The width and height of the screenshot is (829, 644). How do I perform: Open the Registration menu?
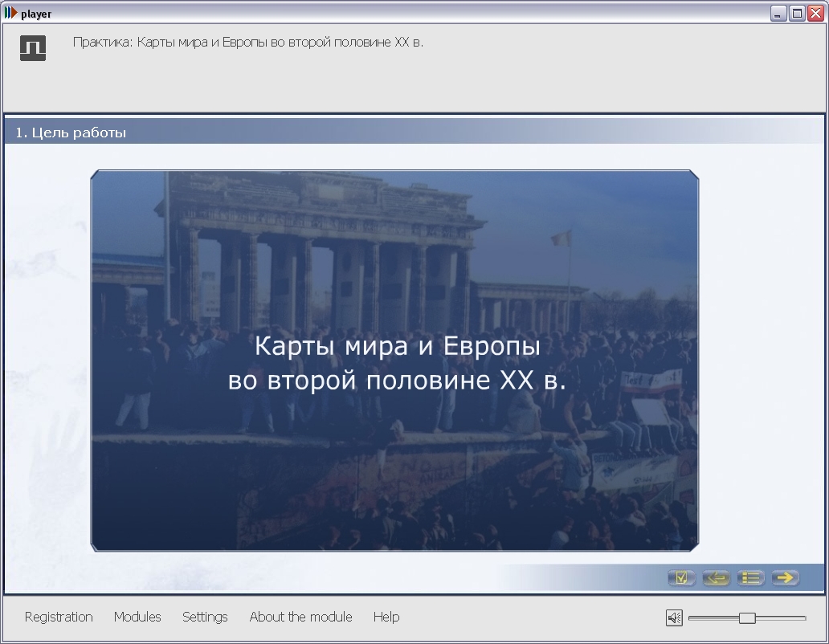click(x=59, y=617)
